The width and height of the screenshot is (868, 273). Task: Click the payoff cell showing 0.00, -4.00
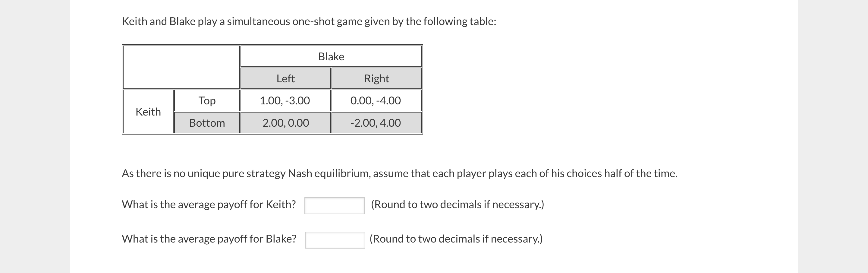[376, 100]
